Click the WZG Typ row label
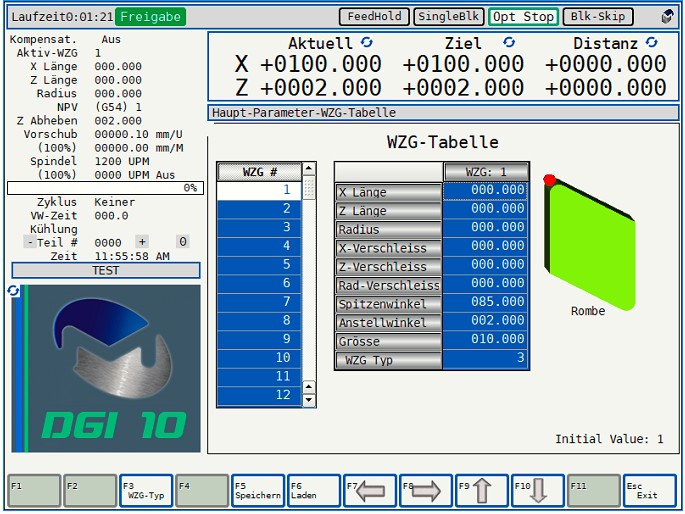685x514 pixels. click(389, 360)
